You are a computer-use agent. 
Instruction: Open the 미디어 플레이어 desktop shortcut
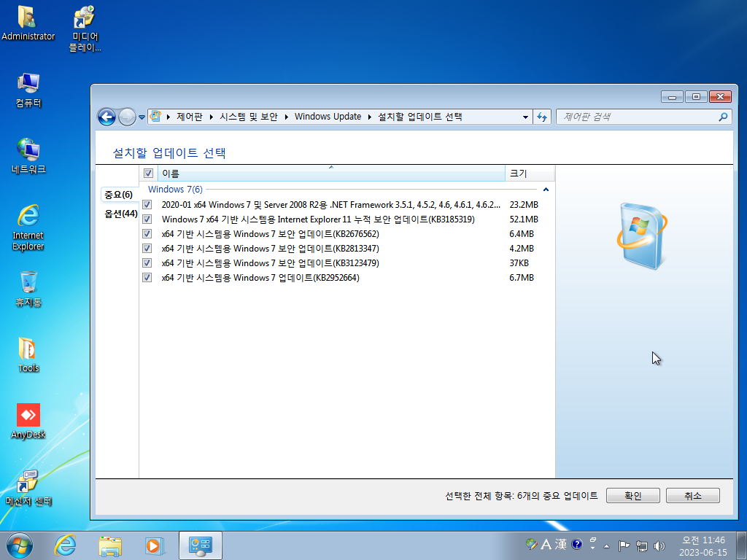point(85,28)
